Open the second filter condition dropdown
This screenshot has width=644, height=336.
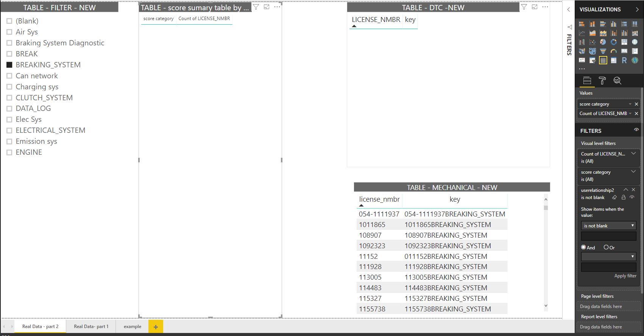609,257
